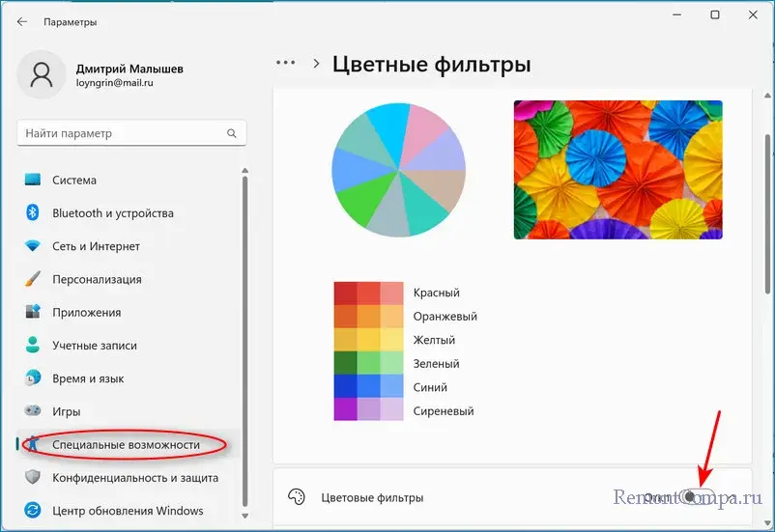Click the dark red color swatch
The width and height of the screenshot is (775, 532).
pos(345,293)
